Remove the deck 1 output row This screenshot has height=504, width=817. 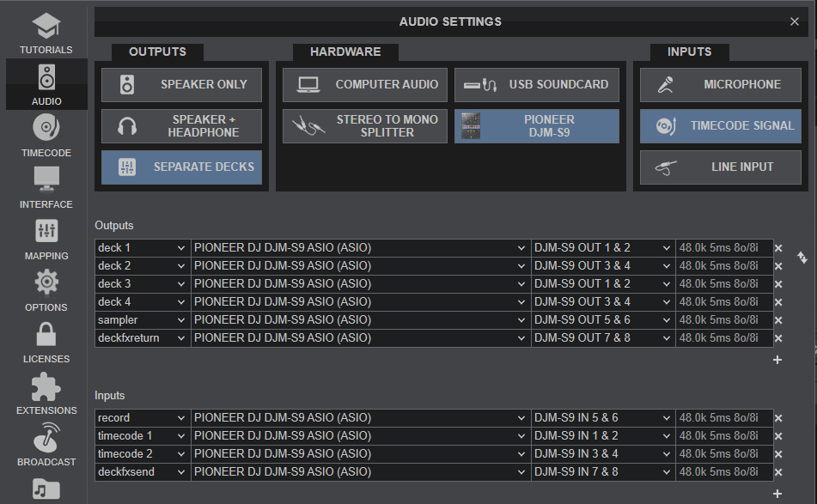pos(778,248)
